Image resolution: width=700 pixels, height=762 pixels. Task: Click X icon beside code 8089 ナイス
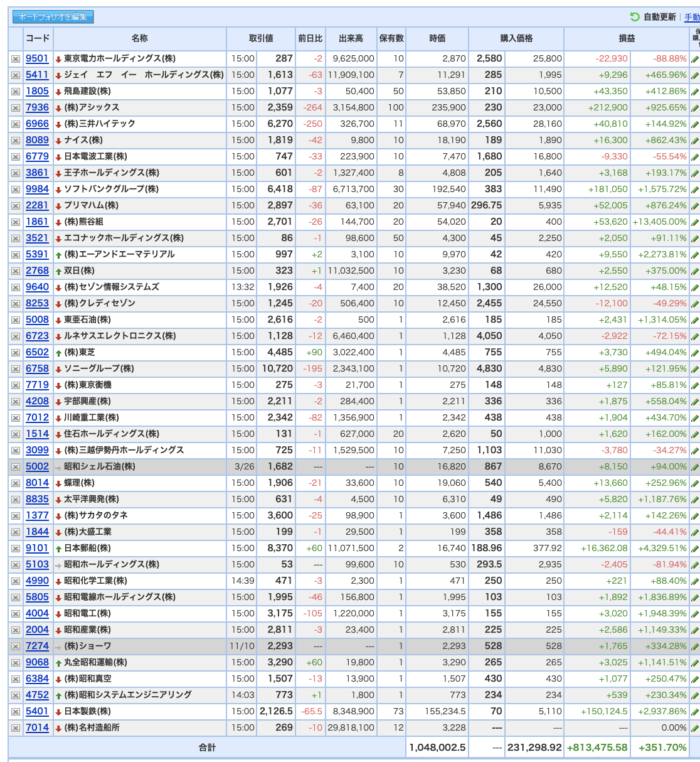click(16, 141)
